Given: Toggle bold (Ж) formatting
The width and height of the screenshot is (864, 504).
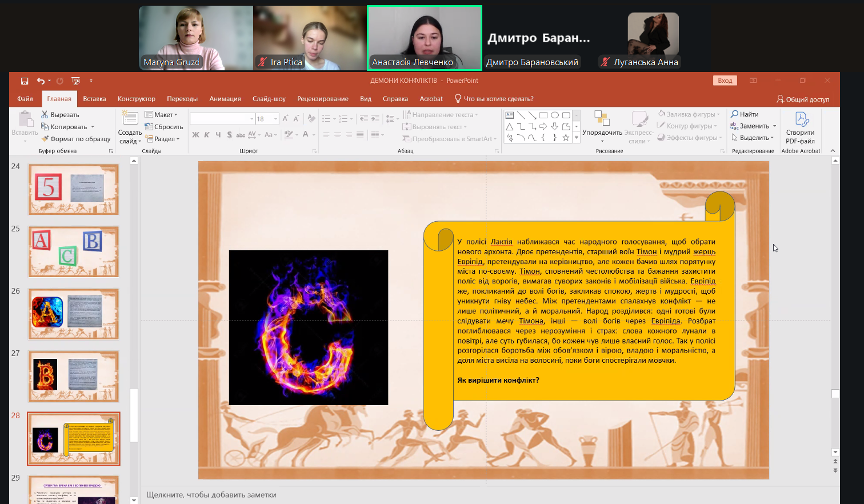Looking at the screenshot, I should (195, 135).
